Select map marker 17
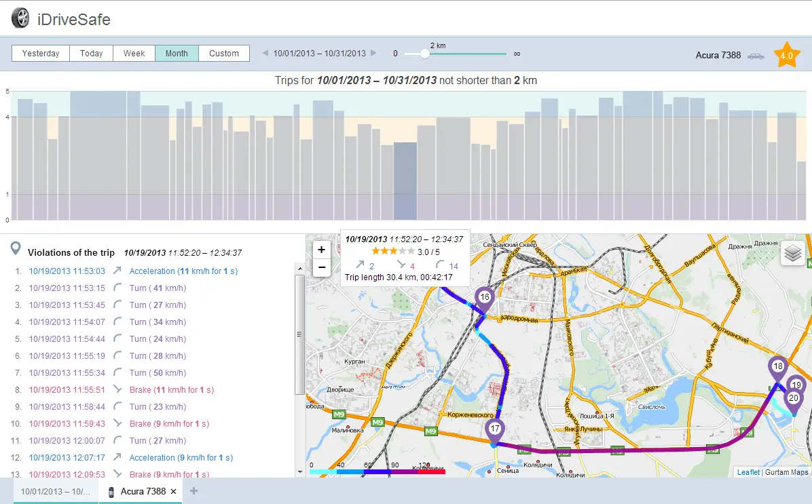Viewport: 812px width, 504px height. click(494, 431)
